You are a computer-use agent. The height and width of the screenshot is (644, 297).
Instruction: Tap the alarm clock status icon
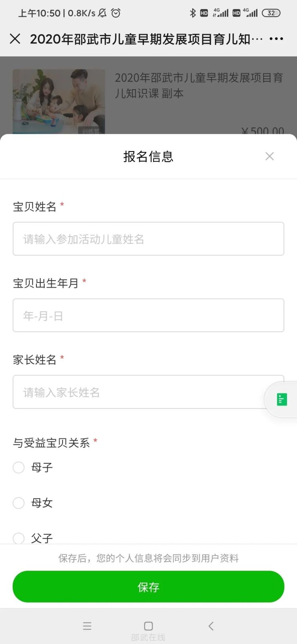click(116, 13)
